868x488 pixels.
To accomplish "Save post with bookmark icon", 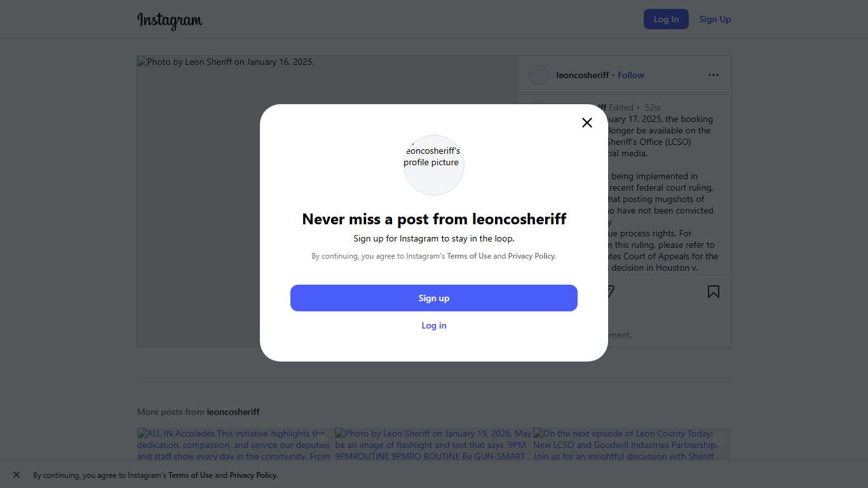I will click(x=714, y=292).
